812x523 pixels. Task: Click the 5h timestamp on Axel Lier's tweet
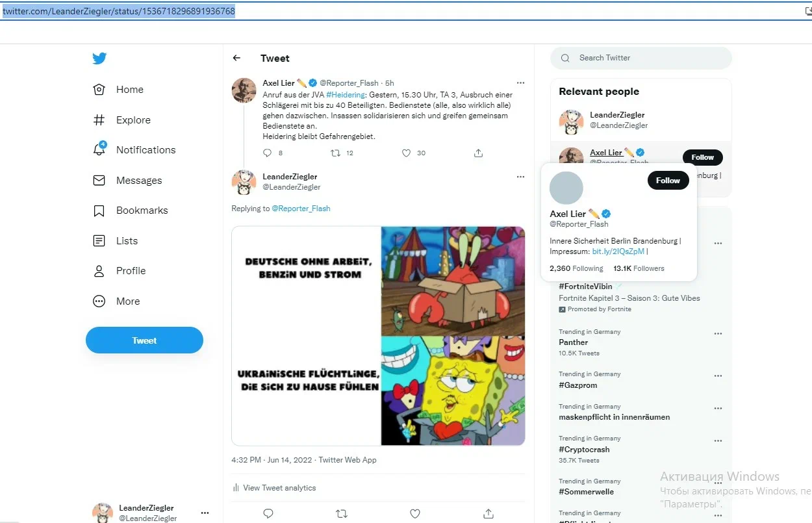point(390,83)
